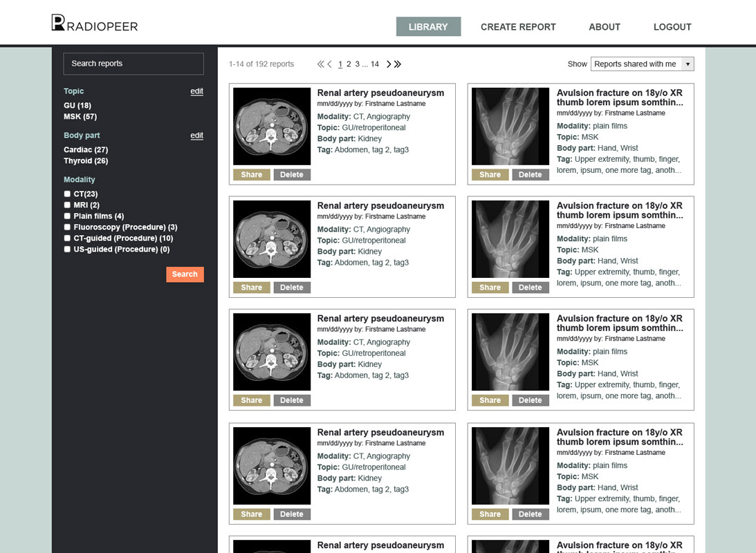The width and height of the screenshot is (756, 553).
Task: Edit the Body part filter list
Action: coord(196,135)
